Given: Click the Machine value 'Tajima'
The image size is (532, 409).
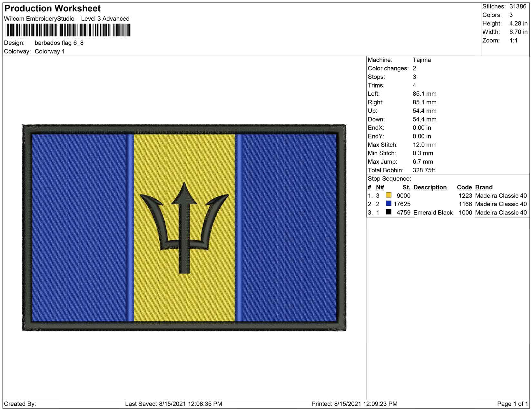Looking at the screenshot, I should (422, 60).
